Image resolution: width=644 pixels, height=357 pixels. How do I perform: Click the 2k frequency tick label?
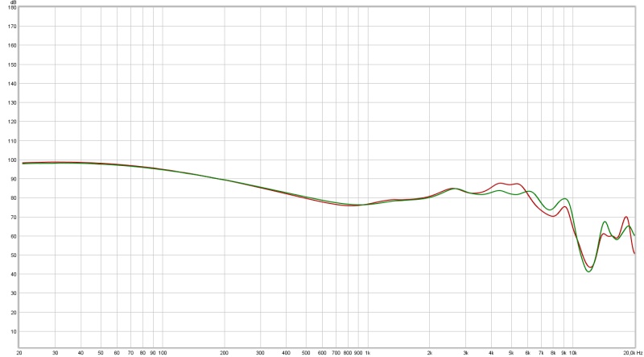pyautogui.click(x=430, y=353)
